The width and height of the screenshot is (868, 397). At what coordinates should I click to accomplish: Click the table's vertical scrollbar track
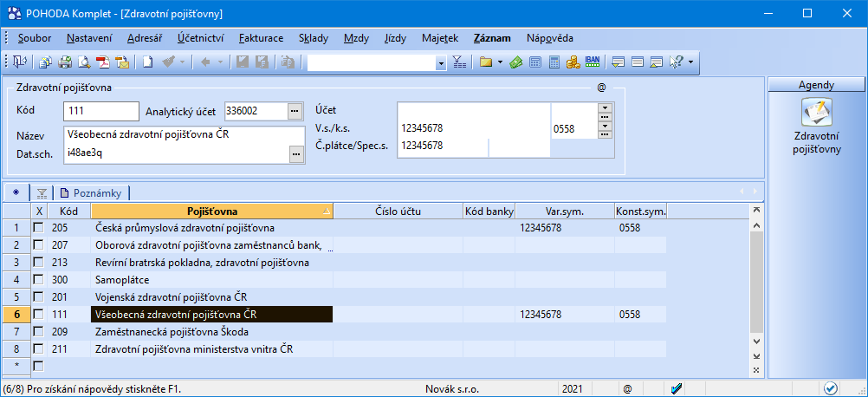click(x=757, y=286)
